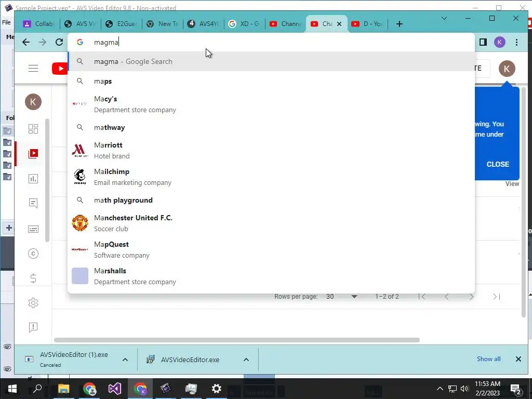Select the Macy's suggestion
The image size is (532, 399).
pyautogui.click(x=271, y=104)
